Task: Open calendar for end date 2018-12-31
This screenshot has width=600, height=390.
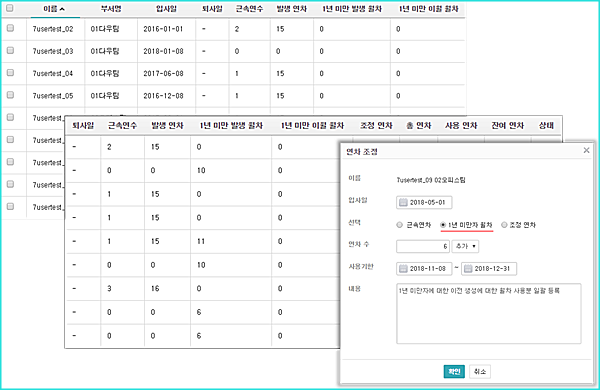Action: (468, 269)
